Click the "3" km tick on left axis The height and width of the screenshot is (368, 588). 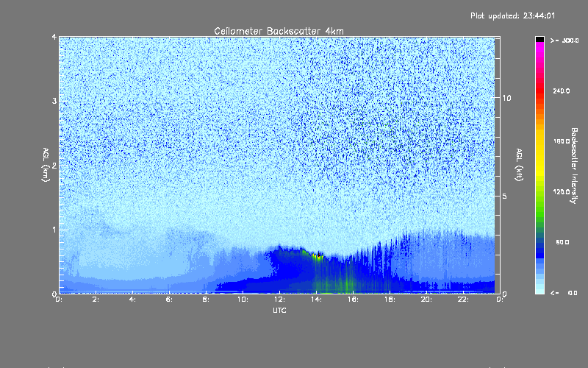pos(54,101)
